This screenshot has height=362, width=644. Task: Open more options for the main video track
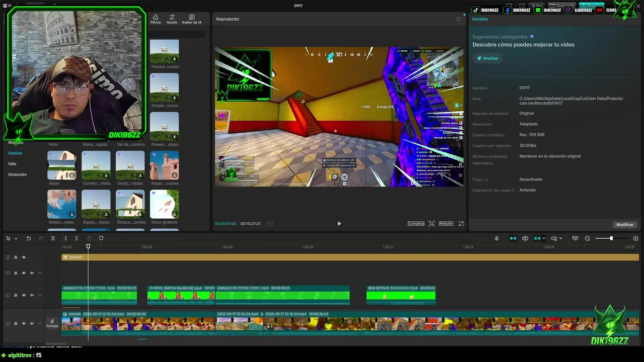pos(40,323)
